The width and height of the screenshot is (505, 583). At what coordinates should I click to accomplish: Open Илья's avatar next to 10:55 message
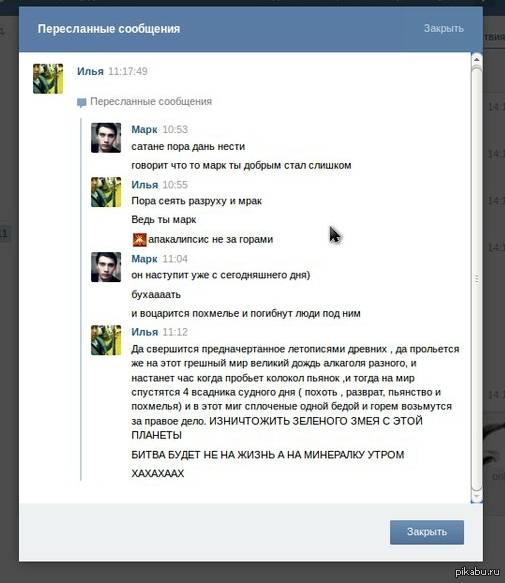(x=106, y=192)
